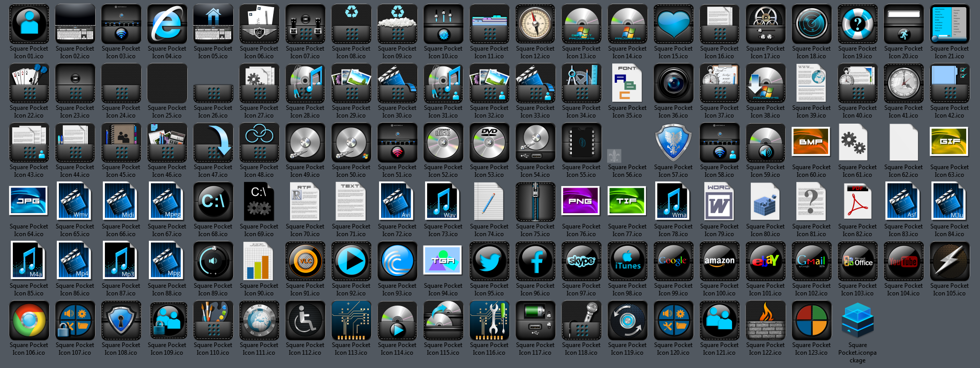
Task: Choose the Google Icon 99.ico
Action: point(674,261)
